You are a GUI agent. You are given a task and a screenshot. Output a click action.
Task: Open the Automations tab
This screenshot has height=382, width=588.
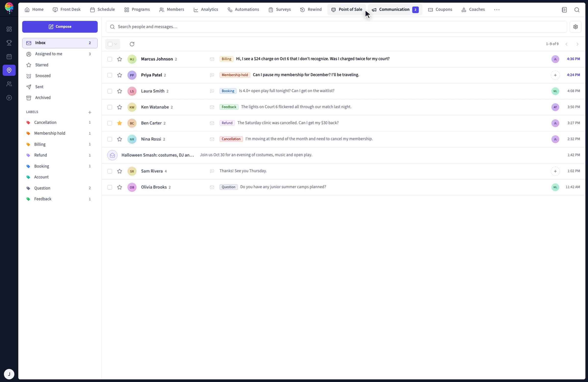(x=243, y=10)
